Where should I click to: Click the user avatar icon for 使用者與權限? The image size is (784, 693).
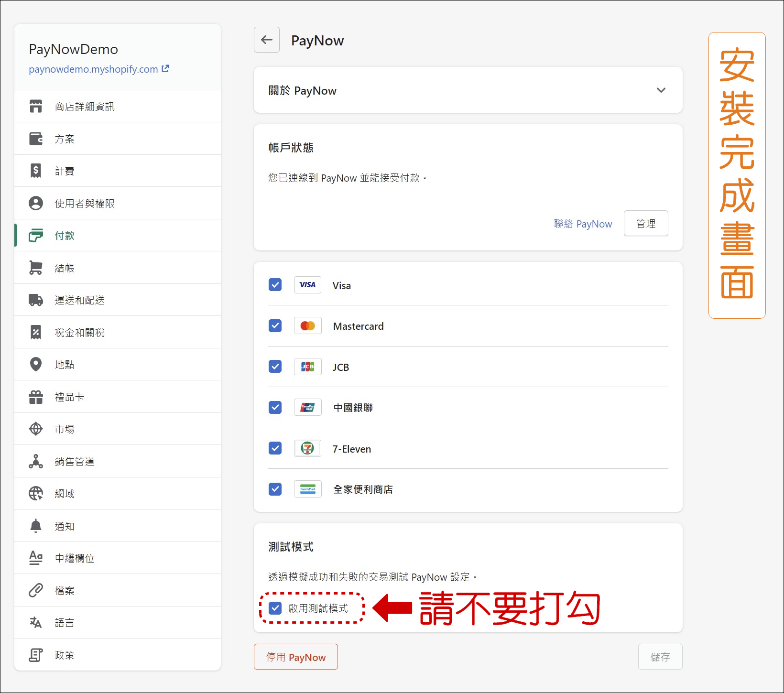(36, 203)
